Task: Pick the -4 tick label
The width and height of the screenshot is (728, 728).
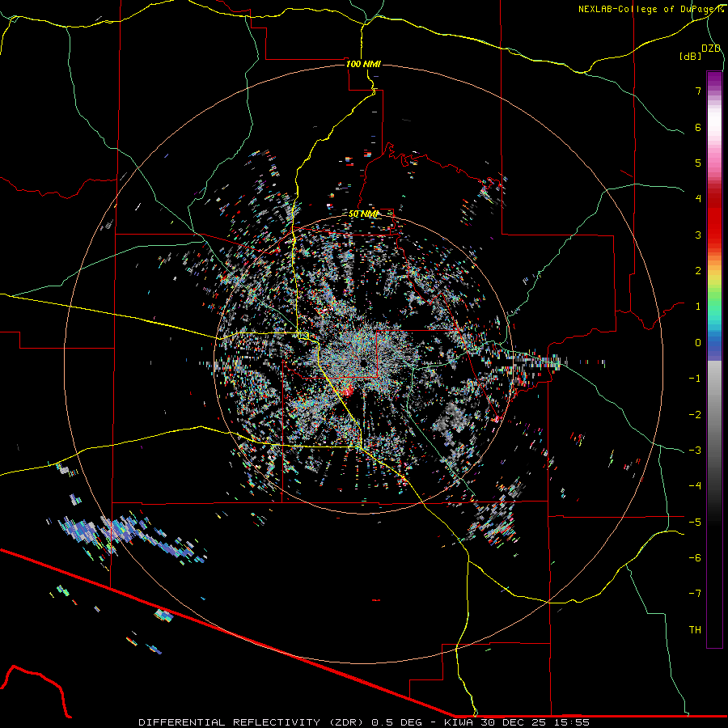Action: (695, 486)
